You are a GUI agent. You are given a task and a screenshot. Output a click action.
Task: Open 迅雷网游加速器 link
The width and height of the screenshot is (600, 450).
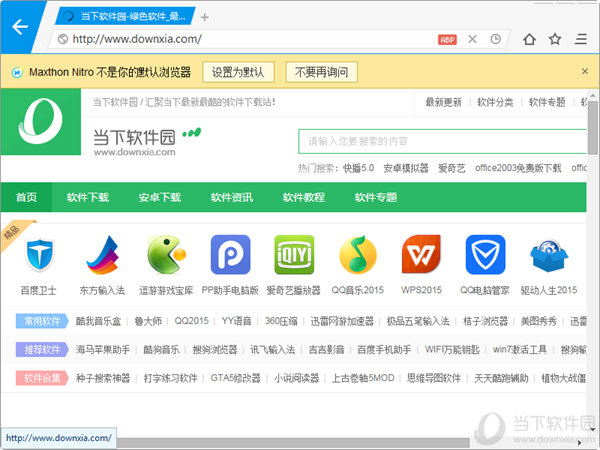(x=342, y=321)
